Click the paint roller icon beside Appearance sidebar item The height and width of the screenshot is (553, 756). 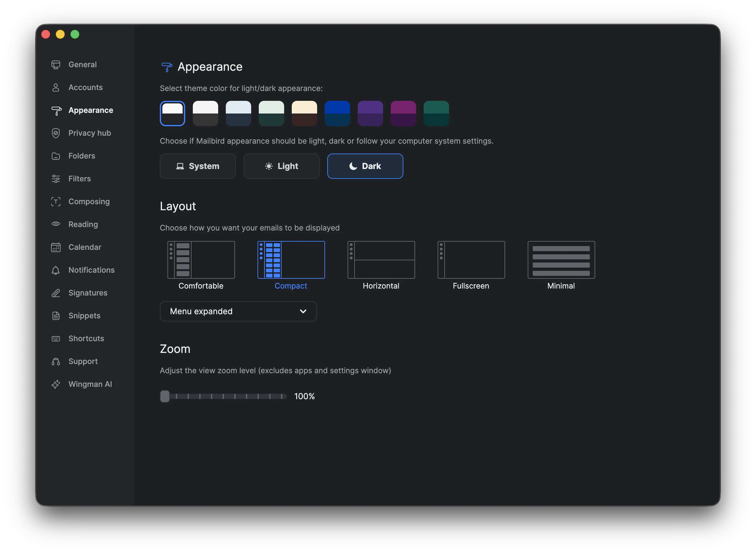pyautogui.click(x=56, y=111)
